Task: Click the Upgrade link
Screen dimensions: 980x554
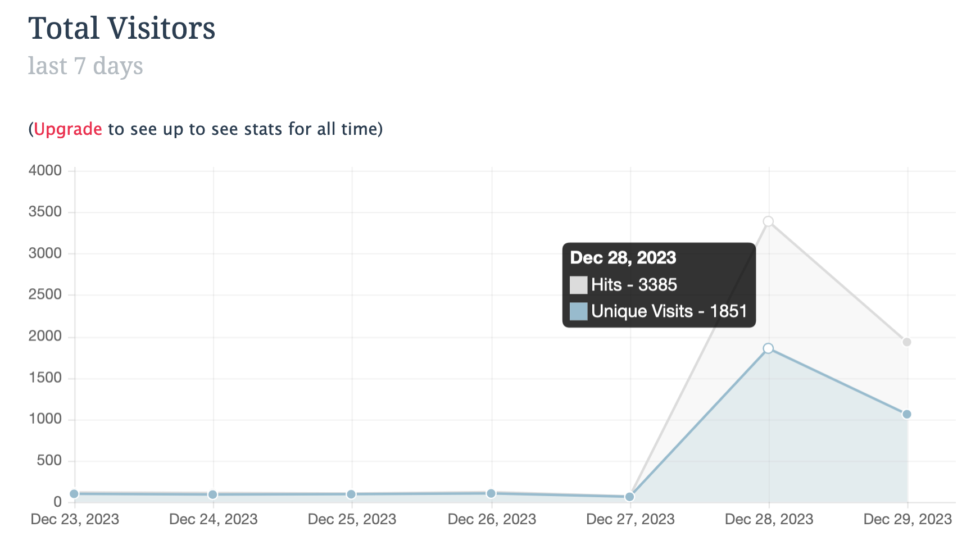Action: tap(68, 129)
